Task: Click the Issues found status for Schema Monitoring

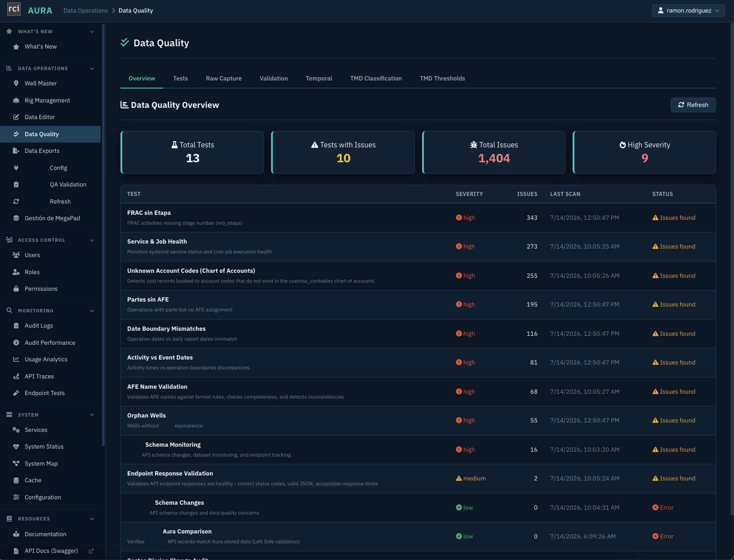Action: (674, 449)
